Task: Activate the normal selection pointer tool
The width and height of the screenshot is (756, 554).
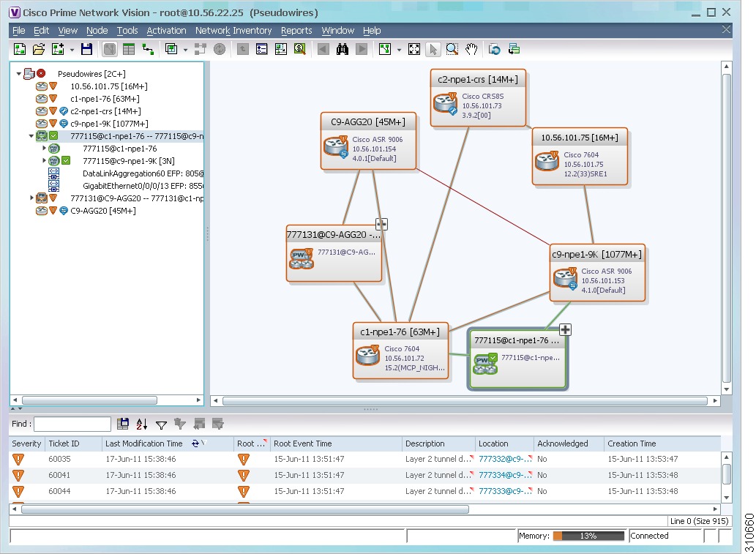Action: click(x=433, y=49)
